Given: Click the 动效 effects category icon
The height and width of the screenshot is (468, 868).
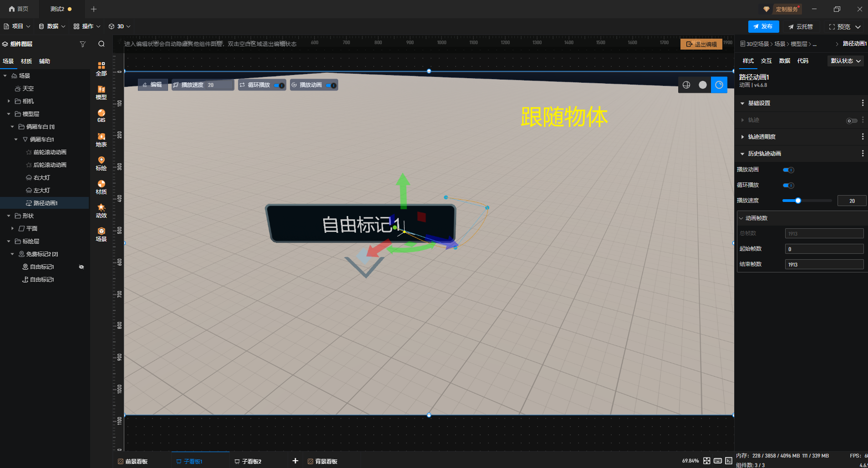Looking at the screenshot, I should coord(101,211).
